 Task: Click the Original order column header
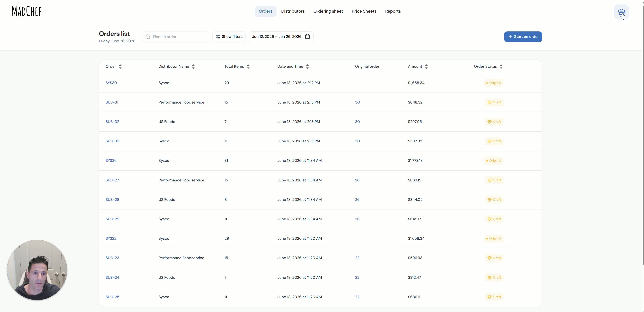tap(367, 66)
